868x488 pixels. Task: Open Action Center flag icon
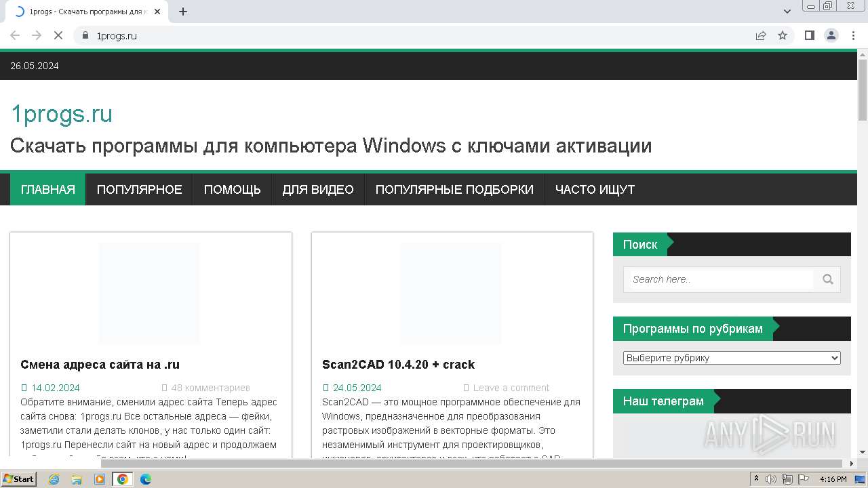tap(804, 479)
